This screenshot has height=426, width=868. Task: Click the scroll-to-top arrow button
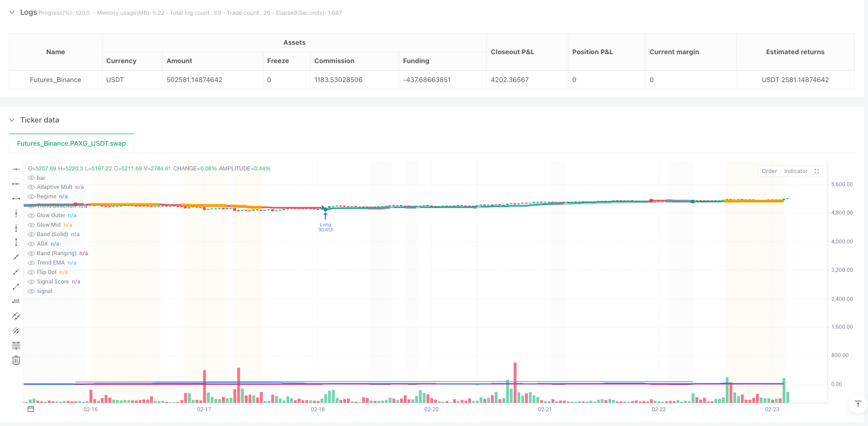[857, 404]
